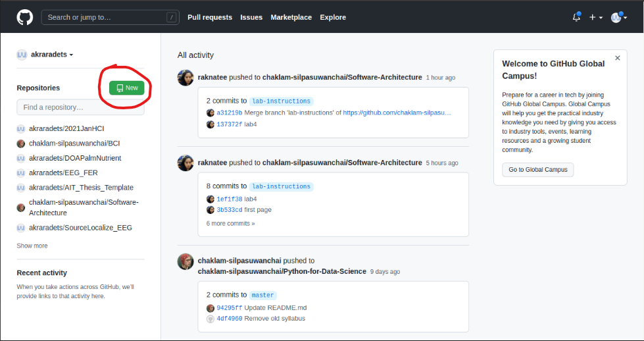The image size is (644, 341).
Task: Click raknatee's avatar in first activity
Action: tap(186, 78)
